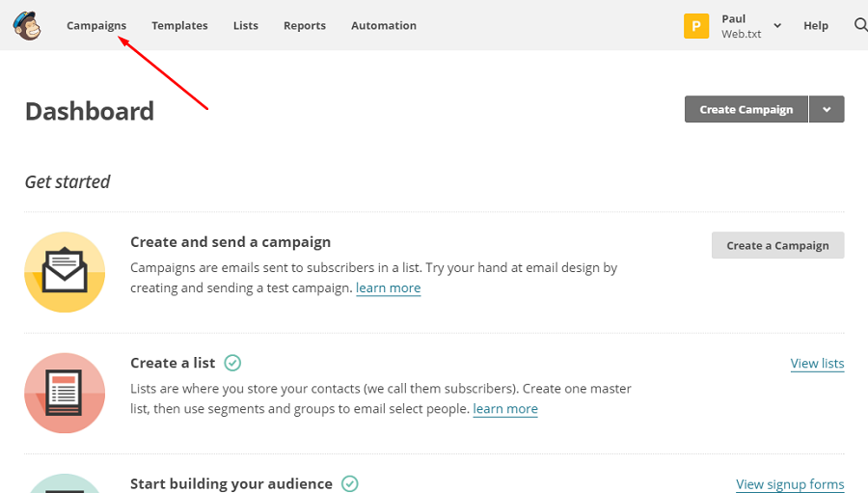Open the Campaigns menu
Viewport: 868px width, 493px height.
[96, 26]
